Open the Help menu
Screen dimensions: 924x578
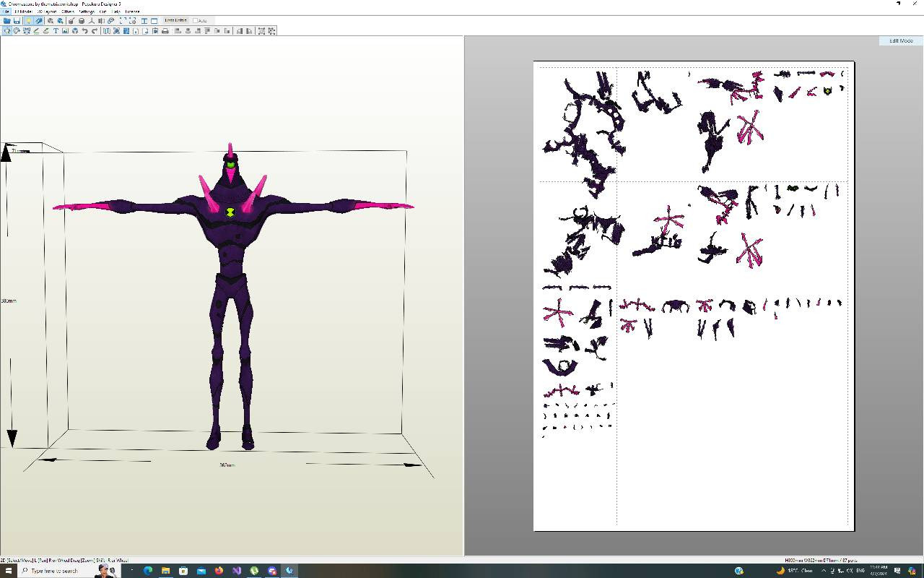click(x=115, y=12)
